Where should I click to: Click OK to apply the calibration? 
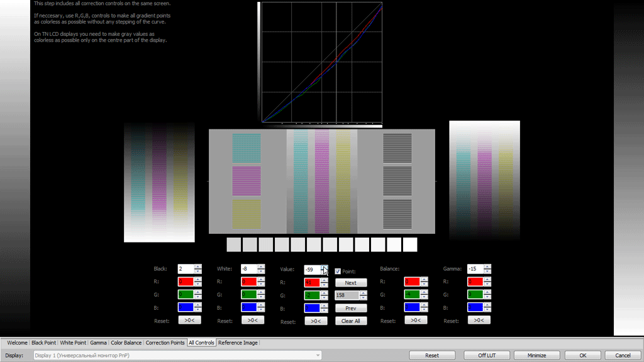tap(582, 354)
